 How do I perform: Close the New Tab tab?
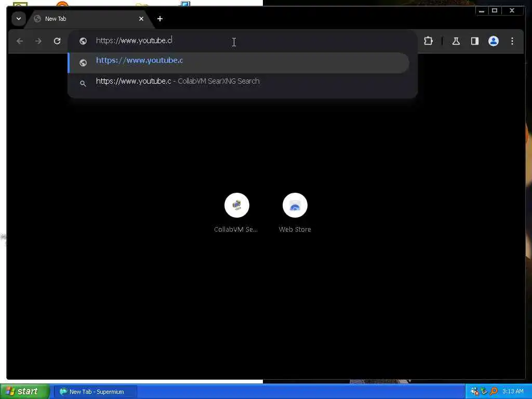(x=141, y=19)
